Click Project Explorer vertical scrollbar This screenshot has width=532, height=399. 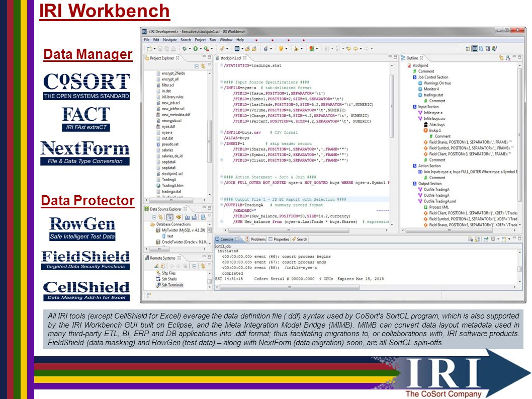pyautogui.click(x=209, y=141)
